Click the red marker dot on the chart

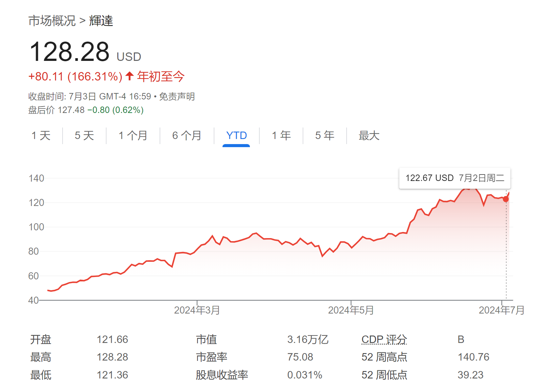click(506, 199)
